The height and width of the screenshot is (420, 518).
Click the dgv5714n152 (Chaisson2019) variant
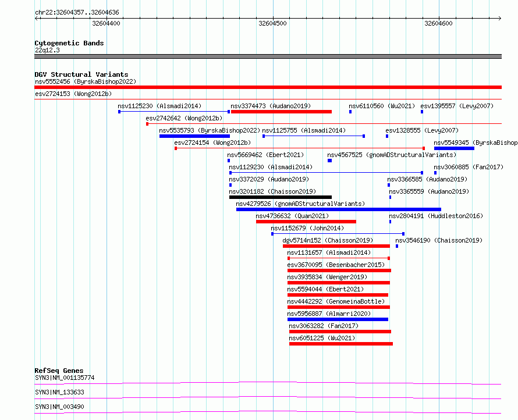pos(336,246)
